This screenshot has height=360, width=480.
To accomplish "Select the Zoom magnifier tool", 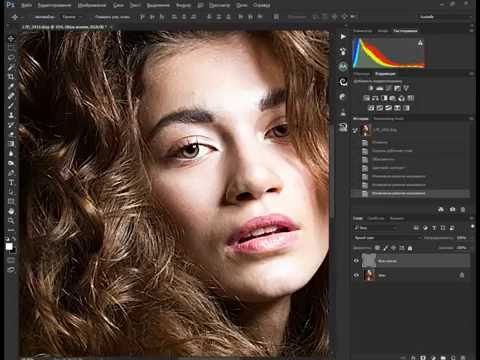I will (x=11, y=221).
